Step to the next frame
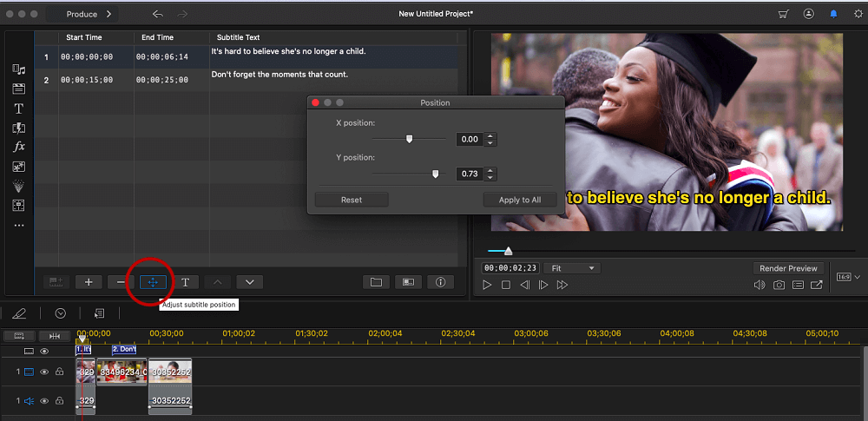868x421 pixels. 543,285
